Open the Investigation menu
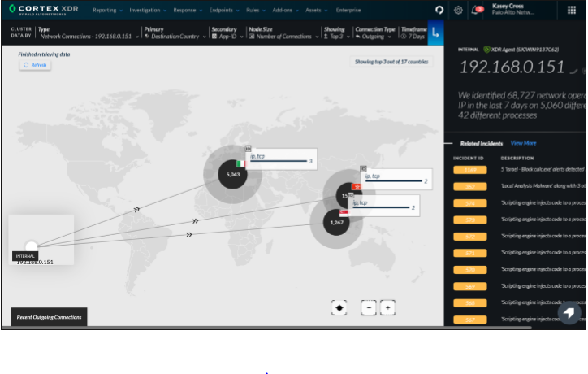This screenshot has width=588, height=374. [x=148, y=10]
